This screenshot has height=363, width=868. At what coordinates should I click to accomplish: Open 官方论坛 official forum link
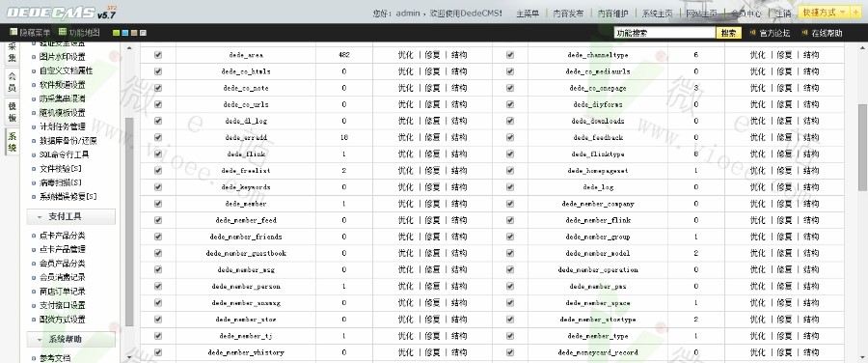[x=774, y=33]
